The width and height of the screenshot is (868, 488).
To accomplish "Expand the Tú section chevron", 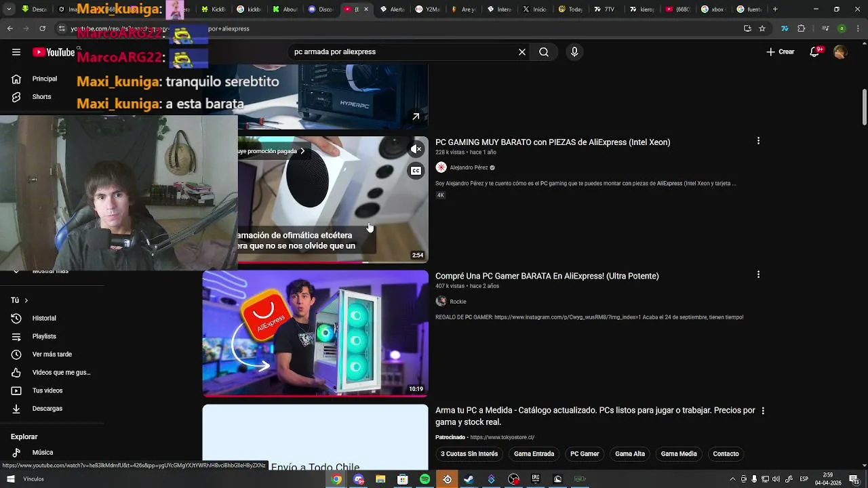I will click(x=26, y=300).
